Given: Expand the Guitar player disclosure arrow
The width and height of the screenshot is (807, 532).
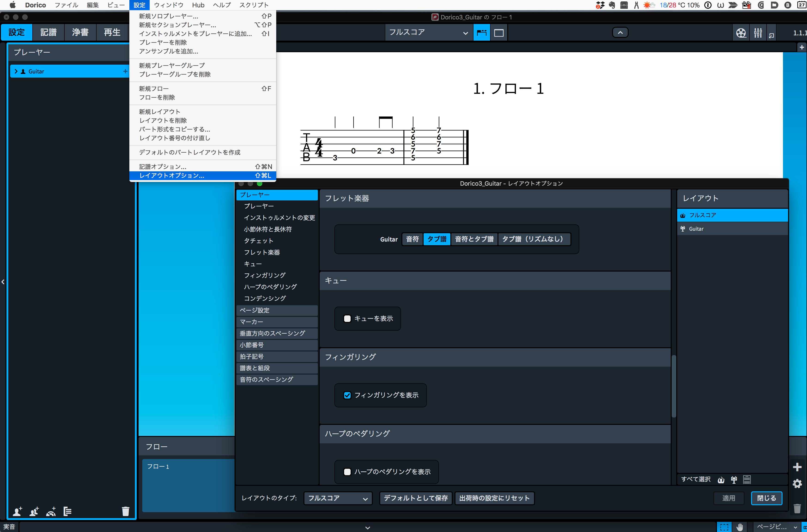Looking at the screenshot, I should pos(16,71).
